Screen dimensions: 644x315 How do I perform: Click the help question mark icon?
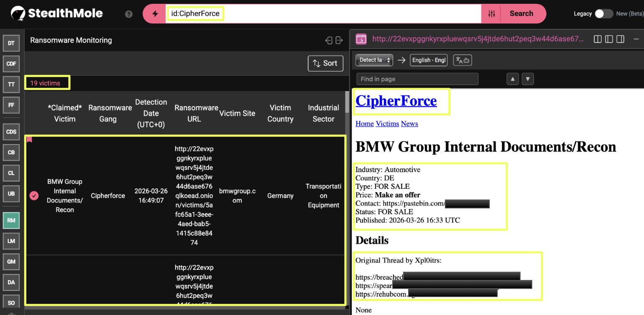coord(129,14)
